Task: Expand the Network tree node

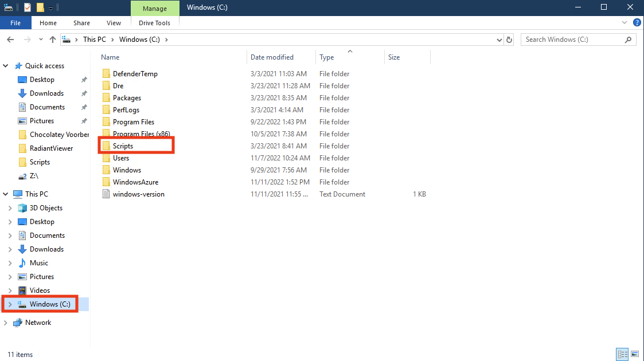Action: point(6,323)
